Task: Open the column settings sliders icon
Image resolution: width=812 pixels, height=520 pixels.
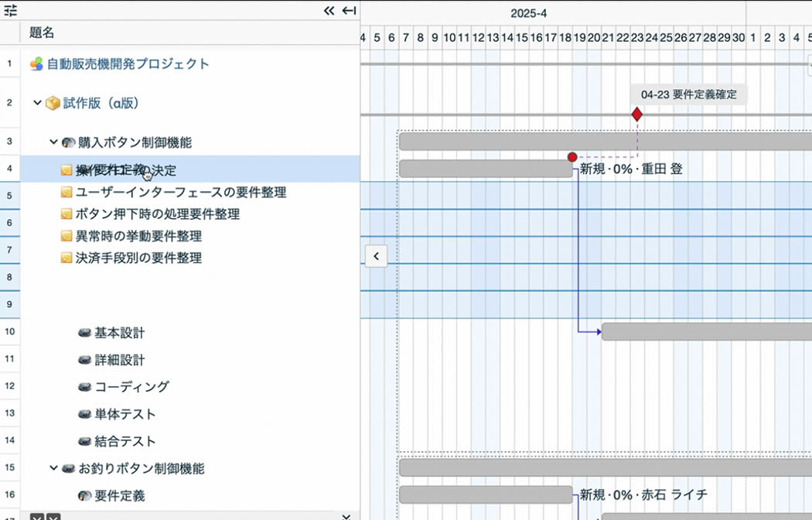Action: [10, 10]
